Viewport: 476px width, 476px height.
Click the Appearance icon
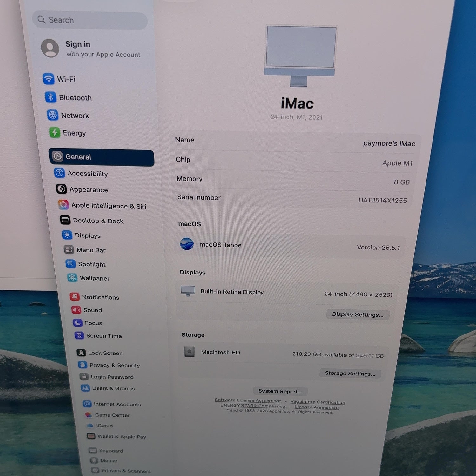click(x=61, y=189)
